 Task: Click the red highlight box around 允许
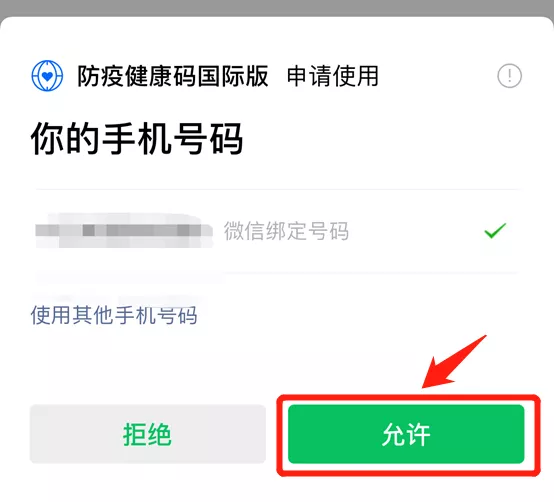(x=408, y=435)
